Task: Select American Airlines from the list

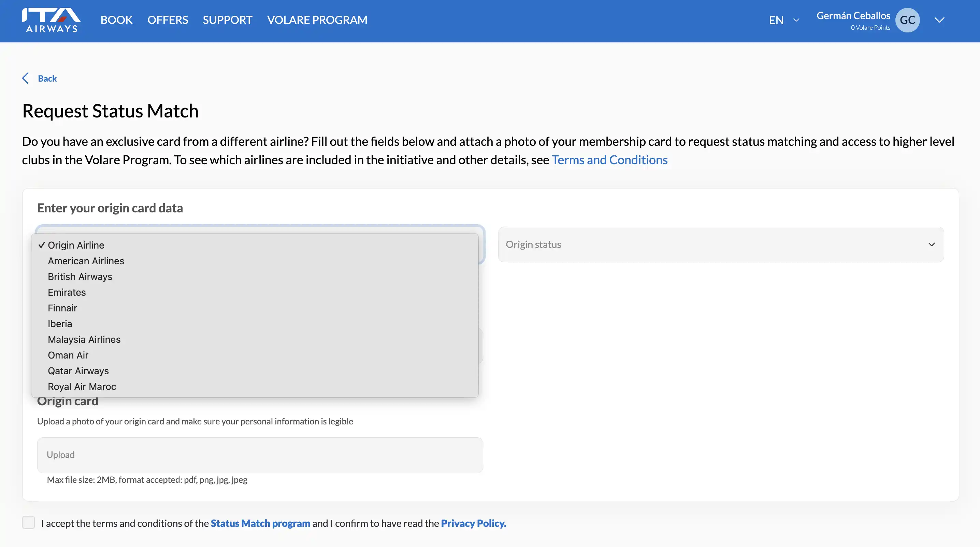Action: [x=255, y=261]
